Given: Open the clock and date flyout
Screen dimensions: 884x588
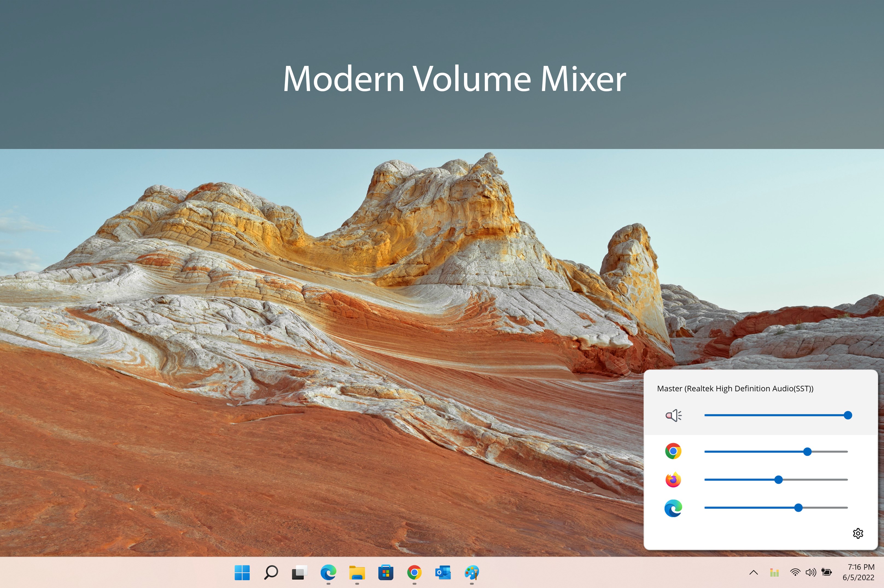Looking at the screenshot, I should (x=859, y=572).
